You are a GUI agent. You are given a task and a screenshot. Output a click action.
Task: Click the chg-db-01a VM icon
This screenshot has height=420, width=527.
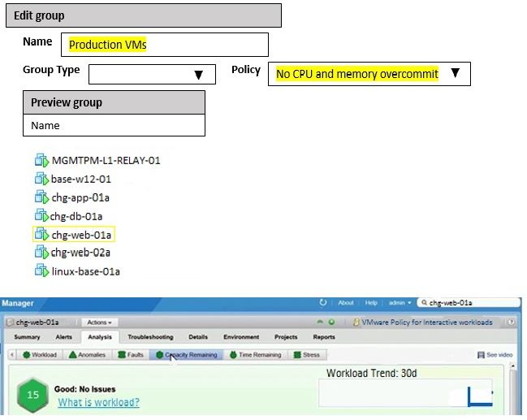(x=42, y=216)
